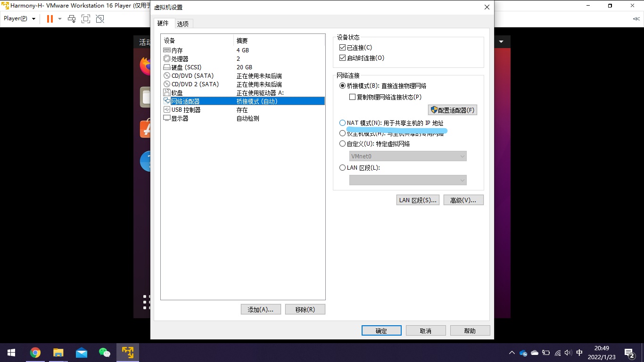Open Ubuntu system menu arrow in guest
644x362 pixels.
[x=501, y=41]
